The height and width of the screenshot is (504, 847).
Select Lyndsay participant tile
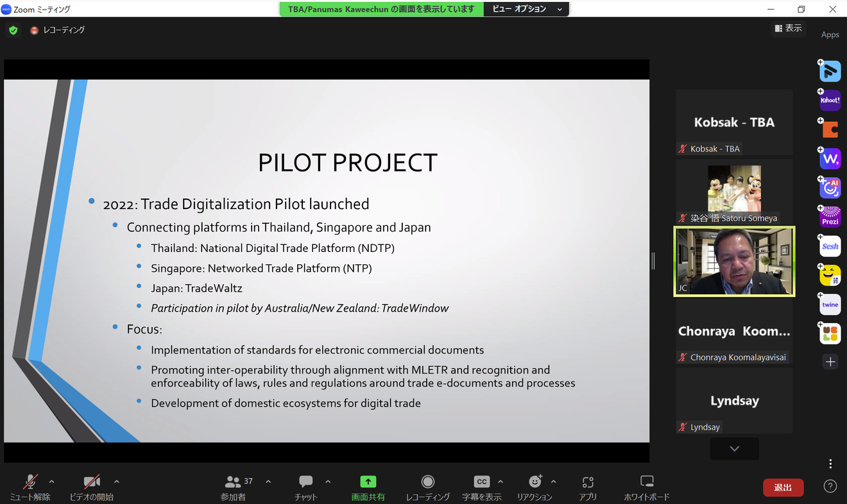point(734,400)
